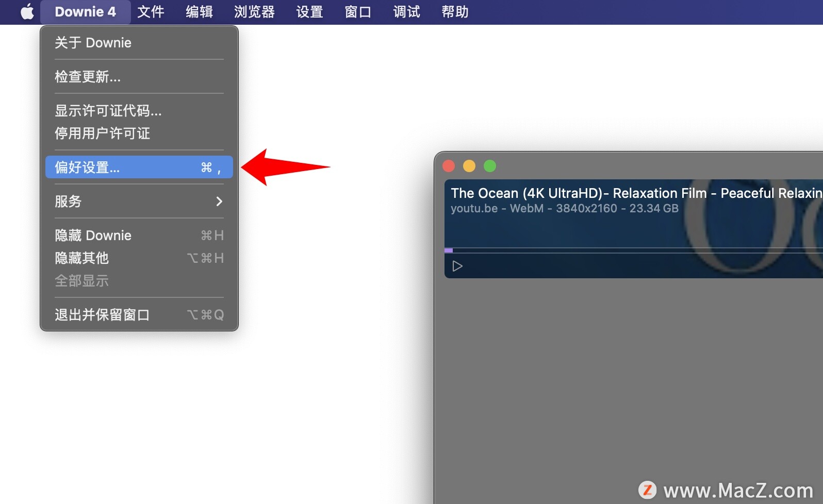The height and width of the screenshot is (504, 823).
Task: Select 关于 Downie menu entry
Action: pyautogui.click(x=139, y=43)
